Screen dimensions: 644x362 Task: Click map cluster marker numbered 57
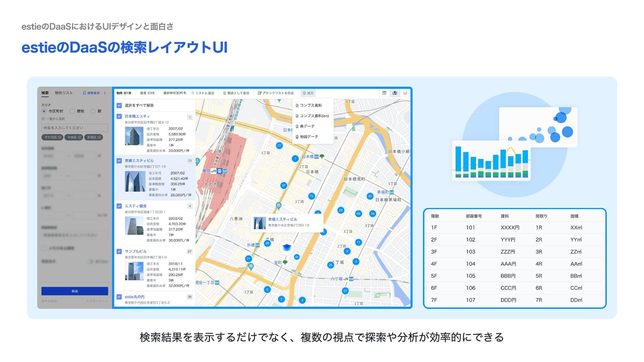[x=345, y=291]
